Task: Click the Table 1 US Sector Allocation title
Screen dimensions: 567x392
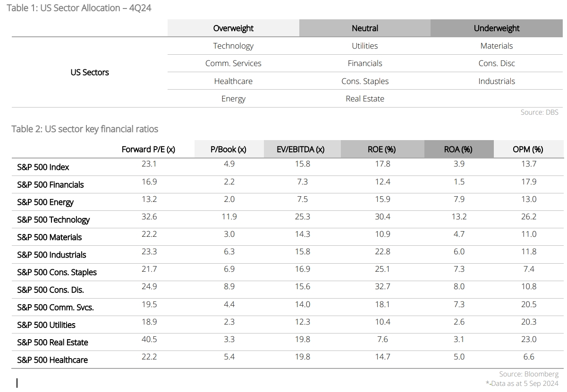Action: coord(79,8)
